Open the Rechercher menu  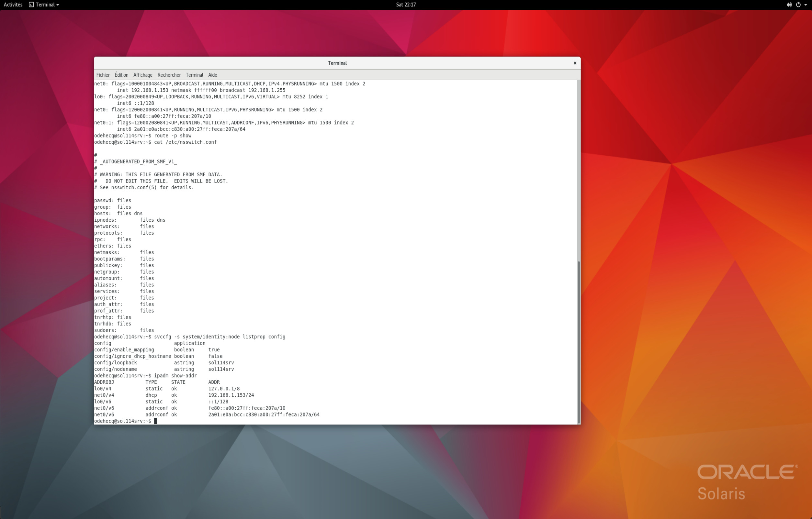[169, 75]
